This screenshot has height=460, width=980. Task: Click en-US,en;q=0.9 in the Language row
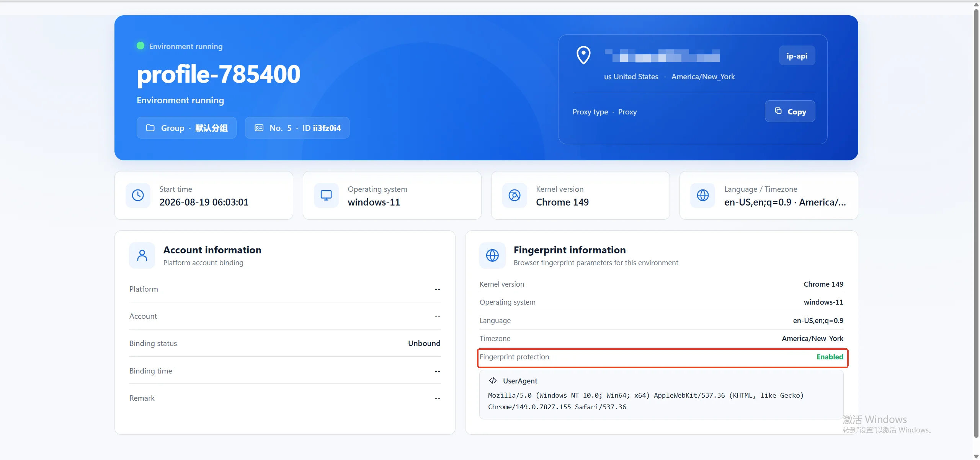tap(818, 321)
